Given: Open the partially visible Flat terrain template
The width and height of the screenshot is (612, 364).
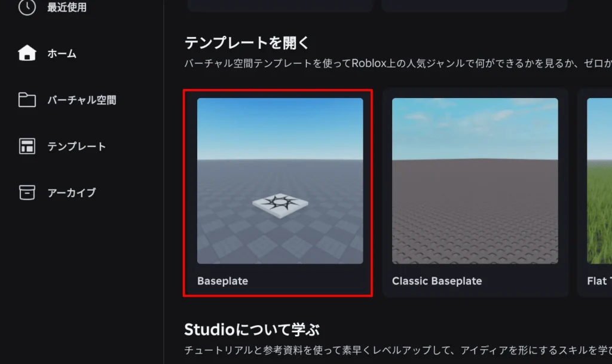Looking at the screenshot, I should (599, 181).
